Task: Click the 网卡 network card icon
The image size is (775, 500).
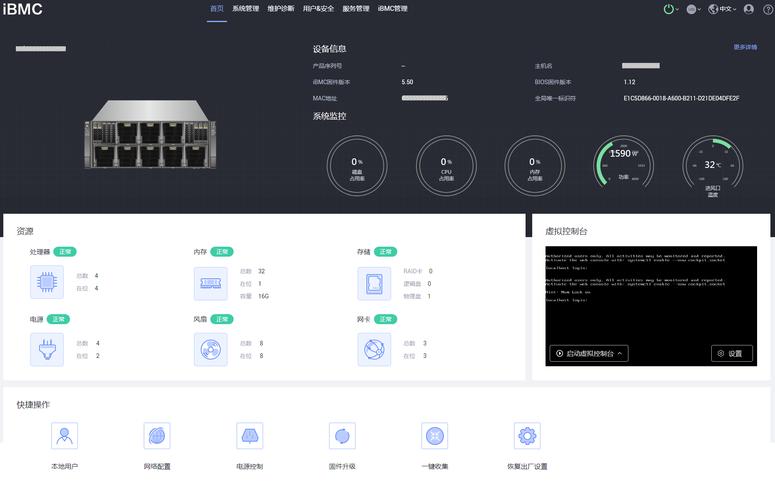Action: pos(374,349)
